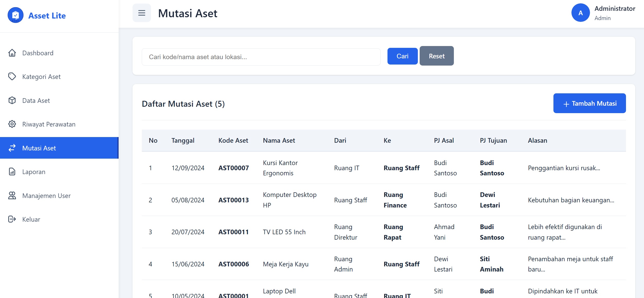644x298 pixels.
Task: Click the Tambah Mutasi button
Action: 589,103
